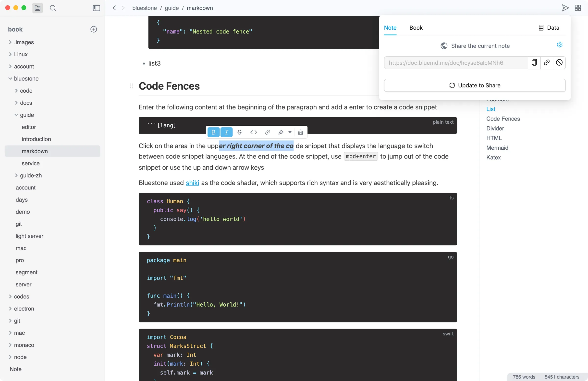Click the clear formatting icon
The image size is (588, 381).
coord(300,132)
